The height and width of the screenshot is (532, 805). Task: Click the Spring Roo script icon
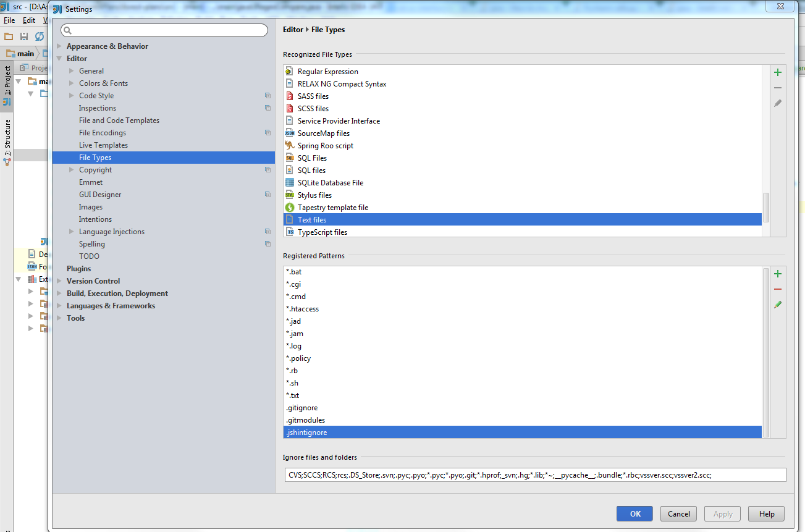point(290,146)
